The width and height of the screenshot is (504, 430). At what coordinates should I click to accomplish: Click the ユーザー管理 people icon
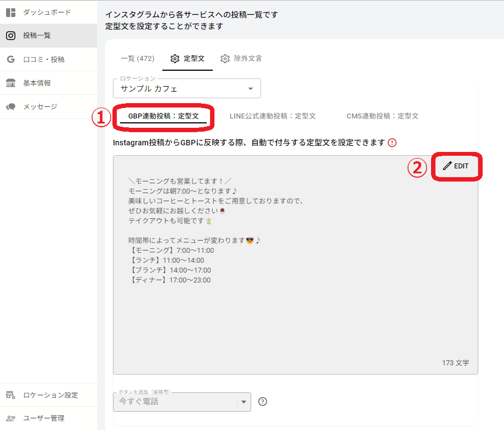pos(10,418)
